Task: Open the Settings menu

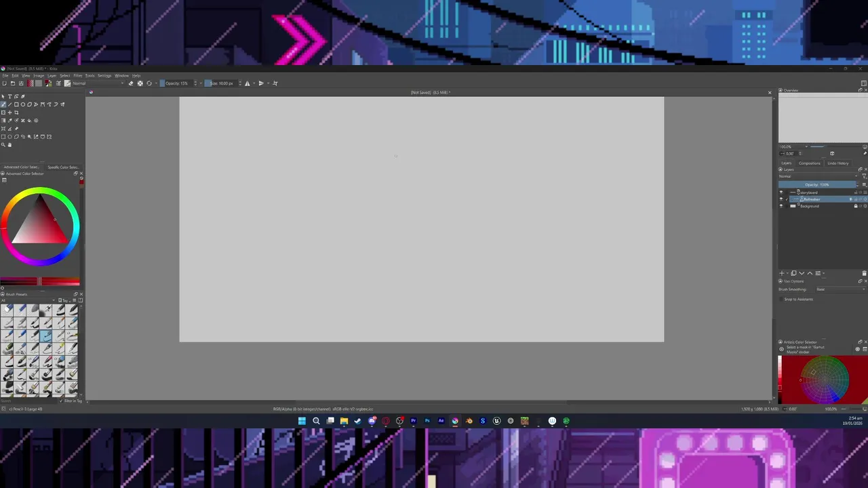Action: click(x=104, y=76)
